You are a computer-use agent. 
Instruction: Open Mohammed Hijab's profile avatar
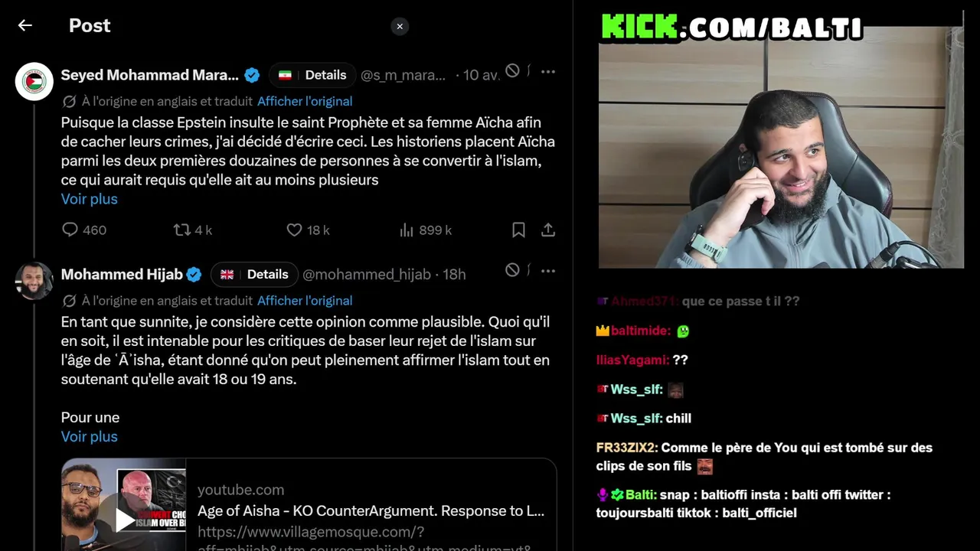point(34,281)
